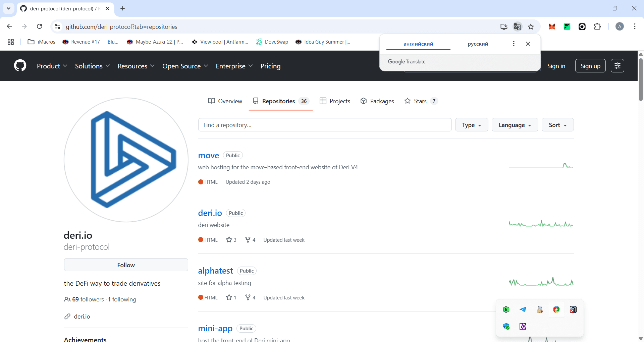644x342 pixels.
Task: Open the Sort dropdown
Action: coord(558,125)
